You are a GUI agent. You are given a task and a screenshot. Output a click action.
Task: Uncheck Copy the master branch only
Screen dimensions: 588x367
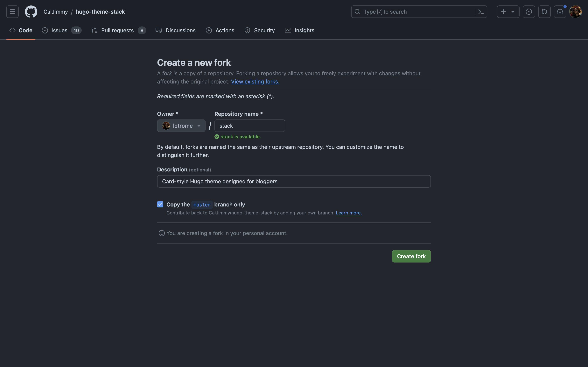[x=160, y=204]
